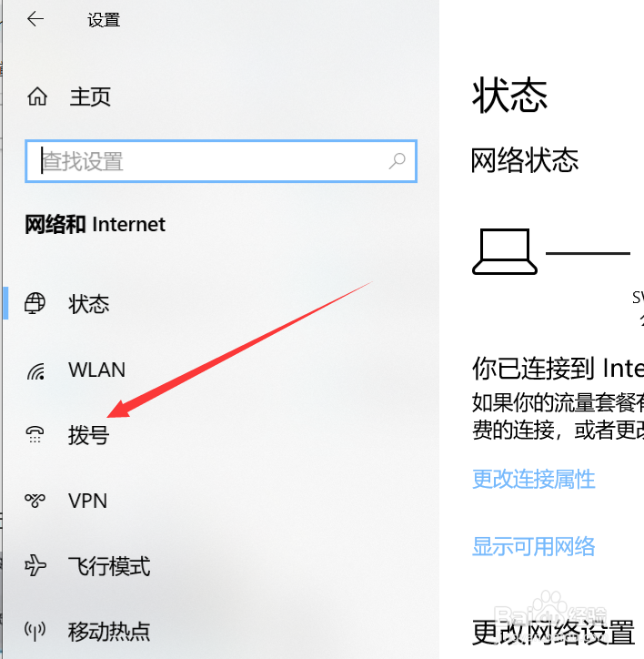
Task: Click the VPN knot icon
Action: (x=35, y=500)
